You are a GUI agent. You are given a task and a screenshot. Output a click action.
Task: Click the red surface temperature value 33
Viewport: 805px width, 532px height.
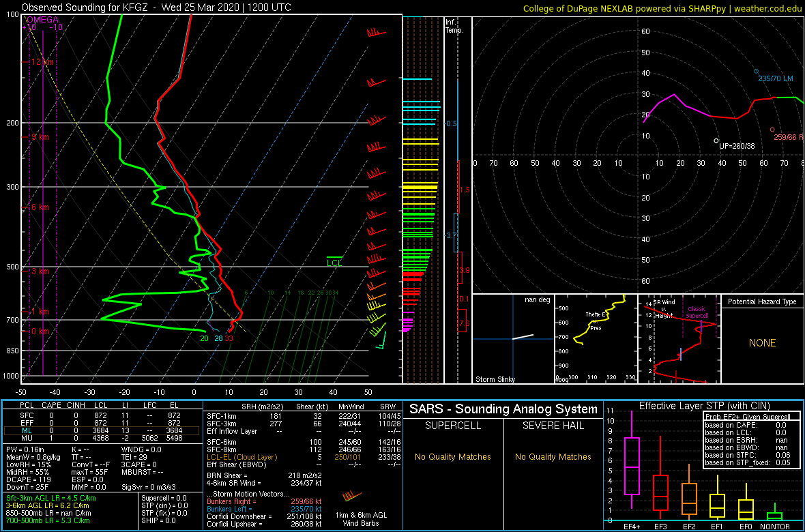(x=229, y=338)
